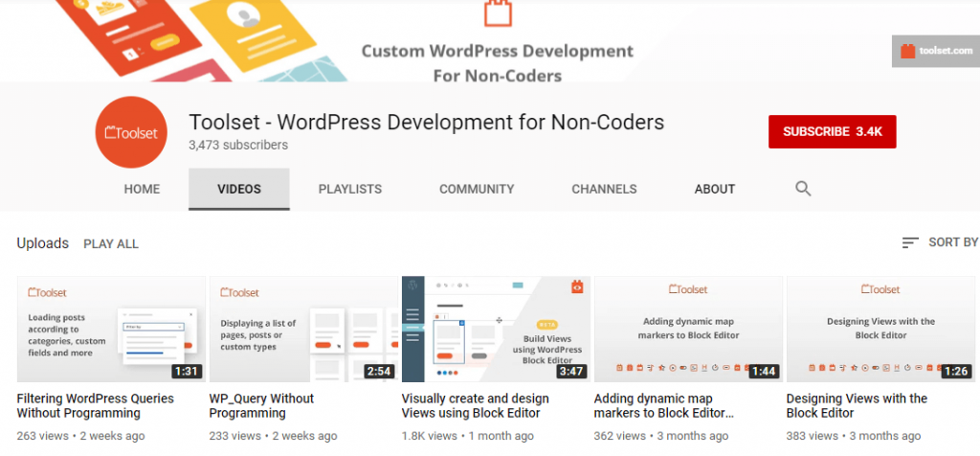The width and height of the screenshot is (980, 456).
Task: Switch to the Home tab
Action: click(x=142, y=189)
